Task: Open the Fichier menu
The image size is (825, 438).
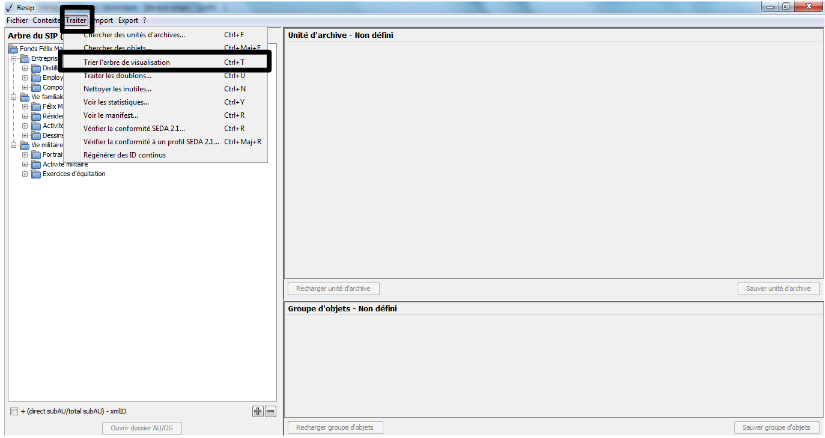Action: [16, 20]
